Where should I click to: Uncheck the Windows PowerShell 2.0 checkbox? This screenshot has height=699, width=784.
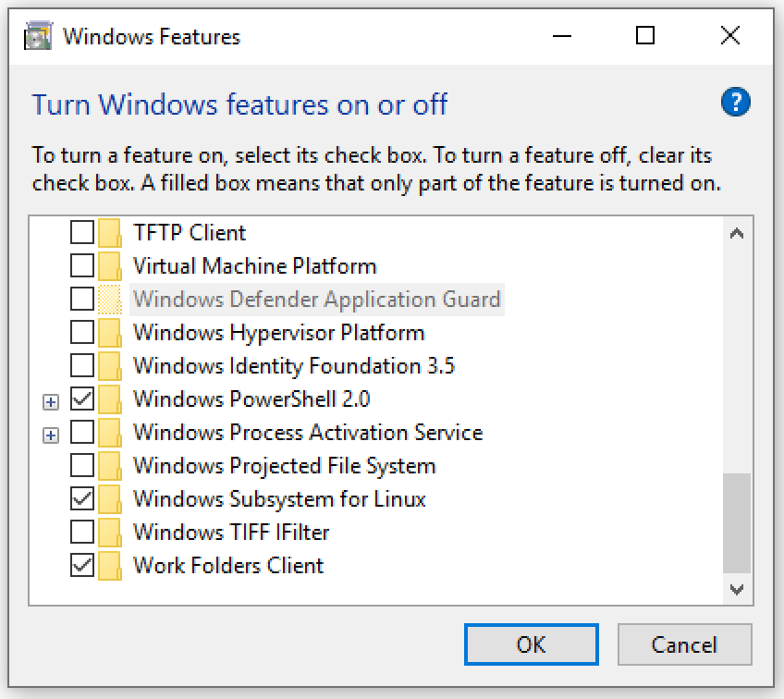[x=82, y=399]
